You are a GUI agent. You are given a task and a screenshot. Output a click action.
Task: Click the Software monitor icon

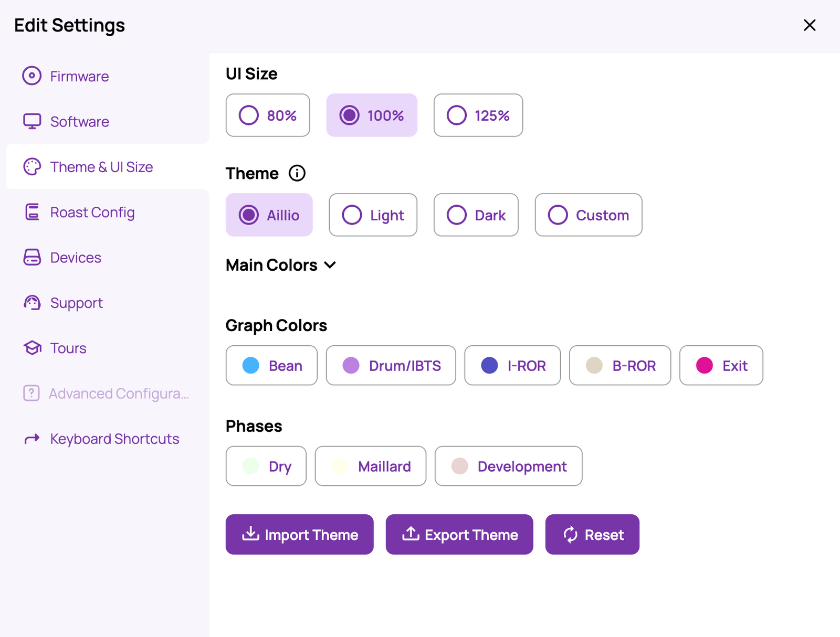[32, 121]
